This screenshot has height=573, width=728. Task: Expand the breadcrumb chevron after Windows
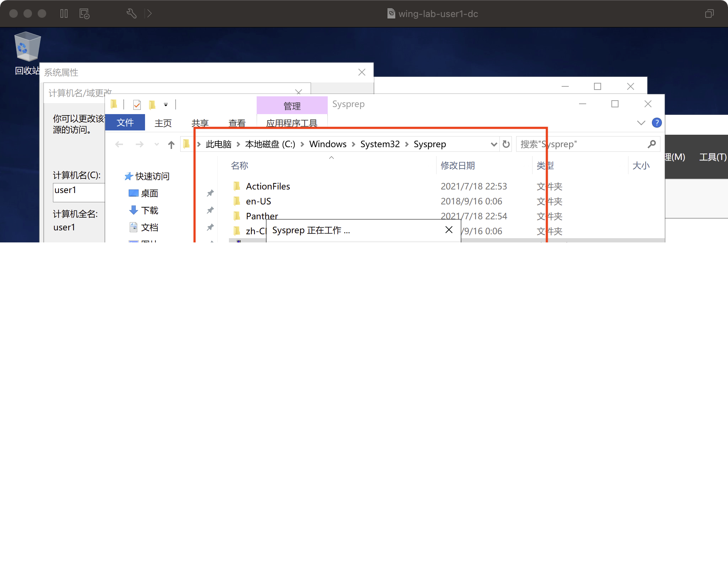[353, 144]
